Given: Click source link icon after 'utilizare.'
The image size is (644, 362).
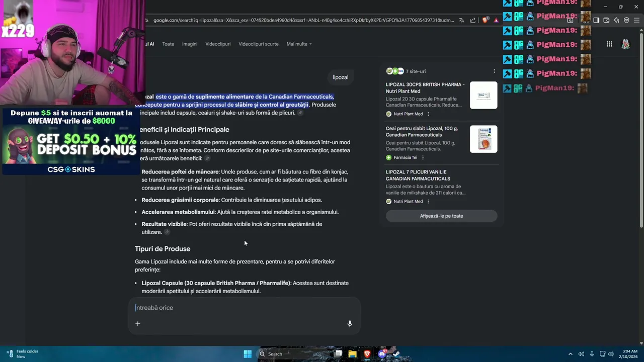Looking at the screenshot, I should (x=167, y=232).
